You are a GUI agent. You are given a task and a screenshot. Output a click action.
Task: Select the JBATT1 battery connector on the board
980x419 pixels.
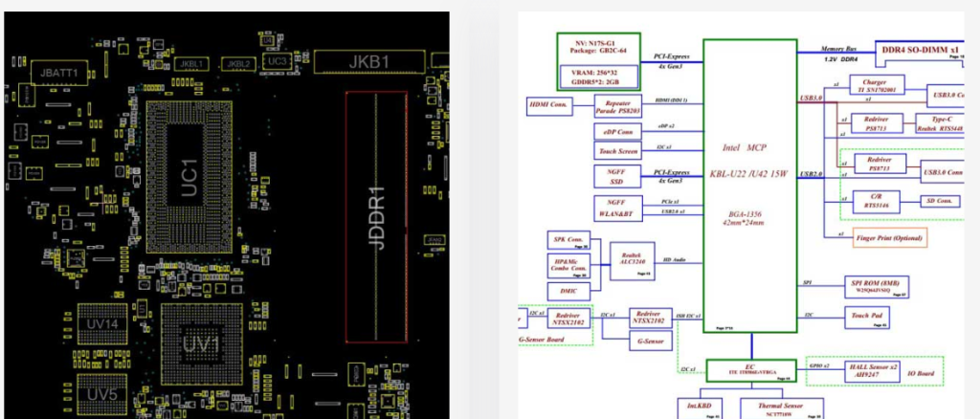[59, 73]
